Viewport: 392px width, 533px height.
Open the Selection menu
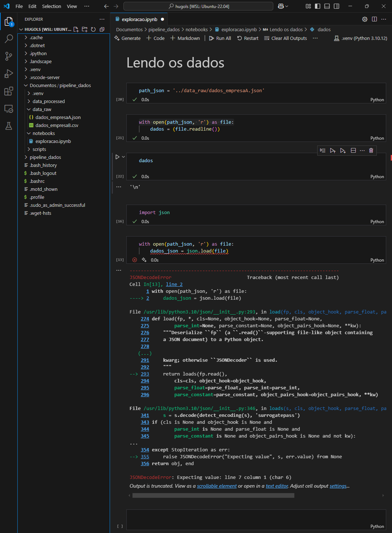[52, 6]
